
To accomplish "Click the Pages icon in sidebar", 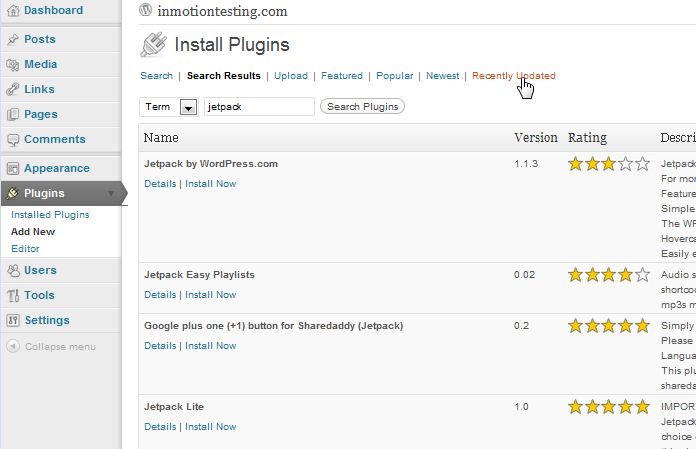I will coord(12,114).
